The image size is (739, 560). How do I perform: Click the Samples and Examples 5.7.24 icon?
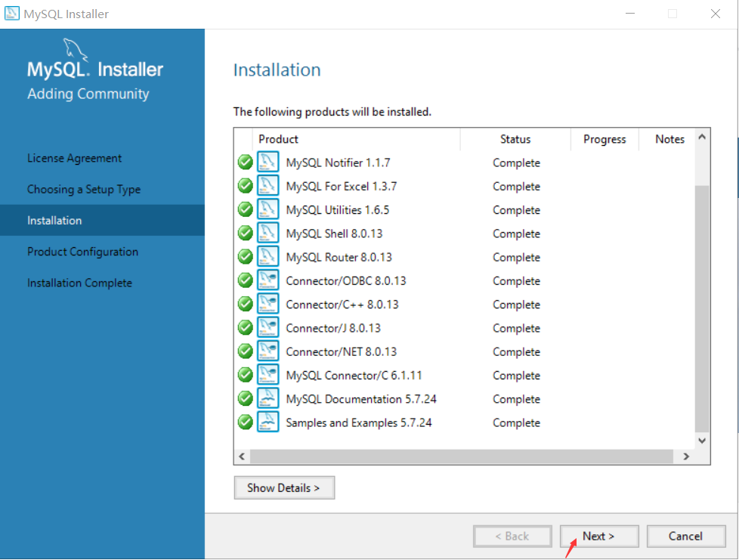[267, 422]
